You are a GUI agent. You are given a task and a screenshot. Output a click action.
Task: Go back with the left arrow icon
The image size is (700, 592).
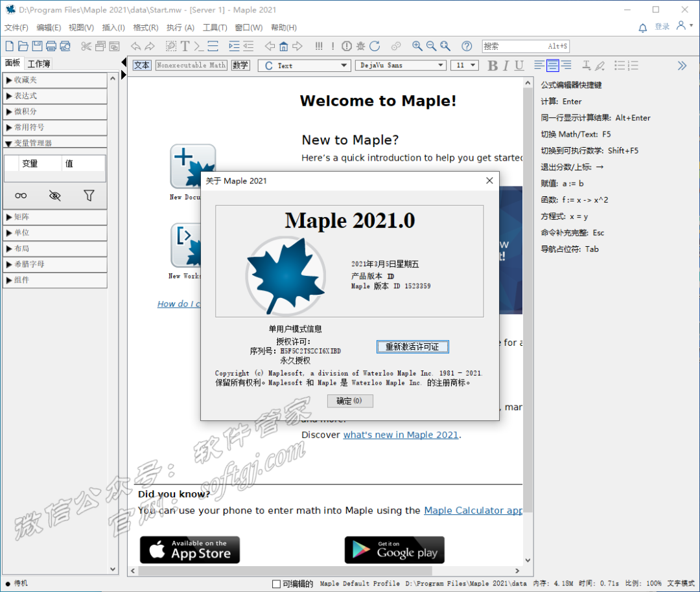(x=270, y=46)
